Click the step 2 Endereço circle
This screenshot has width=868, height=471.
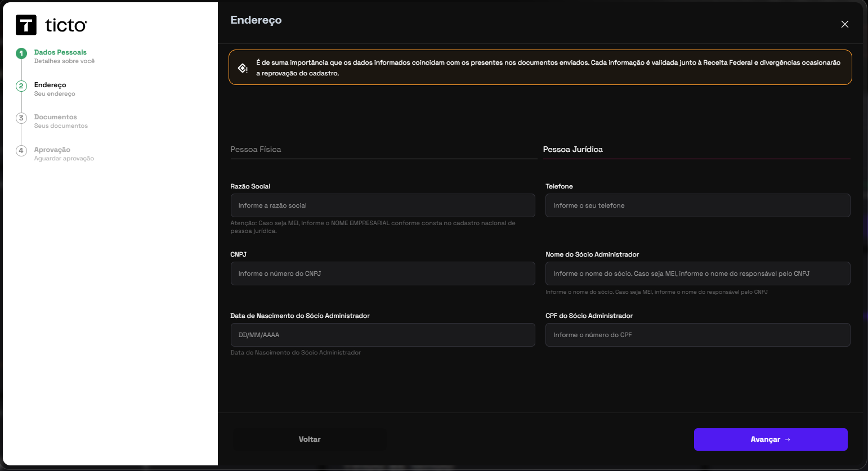(x=21, y=86)
